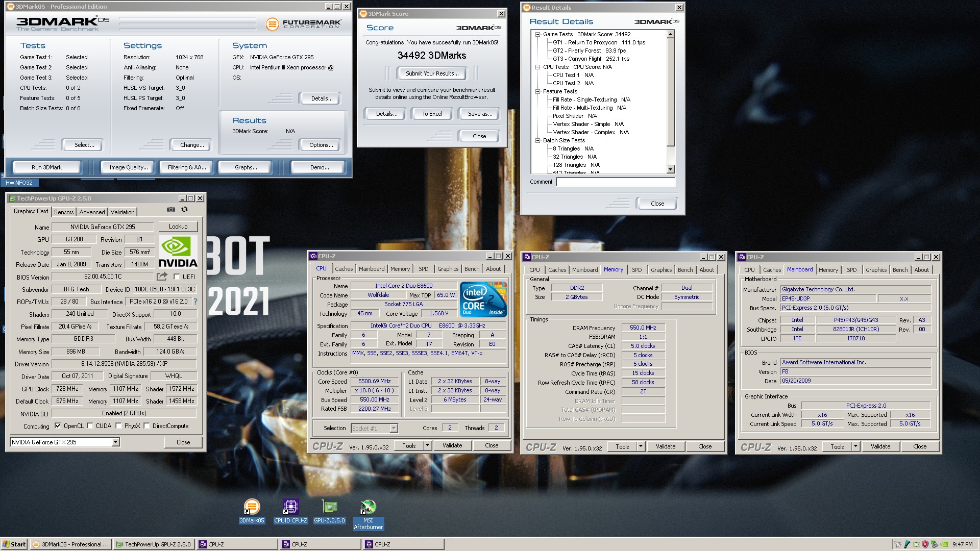Image resolution: width=980 pixels, height=551 pixels.
Task: Collapse the Game Tests tree node
Action: pos(538,34)
